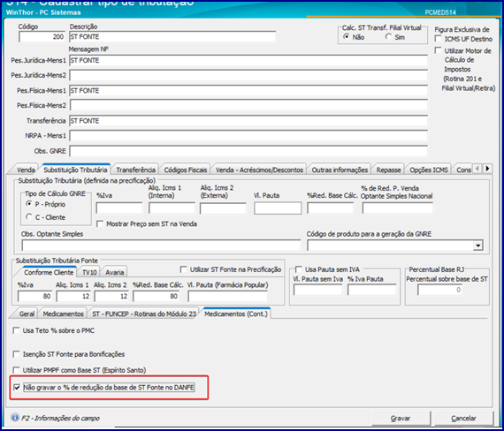Click the Transferência message field

tap(248, 121)
